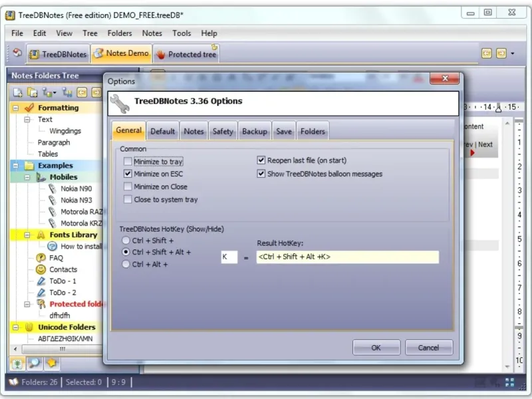532x399 pixels.
Task: Switch to the TreeDBNotes document tab
Action: click(x=59, y=54)
